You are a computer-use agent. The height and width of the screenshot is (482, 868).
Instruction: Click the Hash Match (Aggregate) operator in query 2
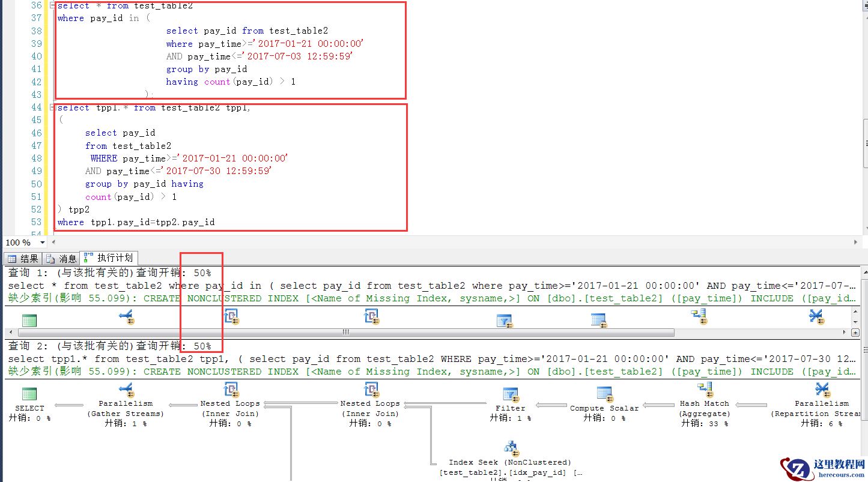pos(705,404)
